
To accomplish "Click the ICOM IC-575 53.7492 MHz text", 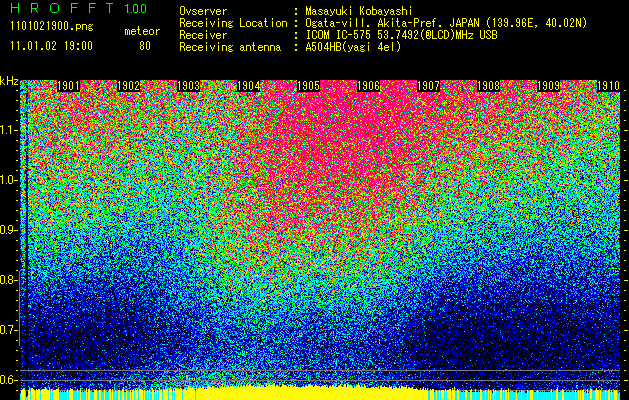I will [401, 35].
